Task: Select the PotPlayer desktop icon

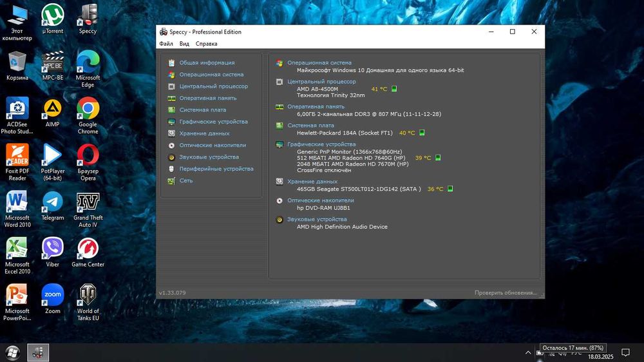Action: 53,163
